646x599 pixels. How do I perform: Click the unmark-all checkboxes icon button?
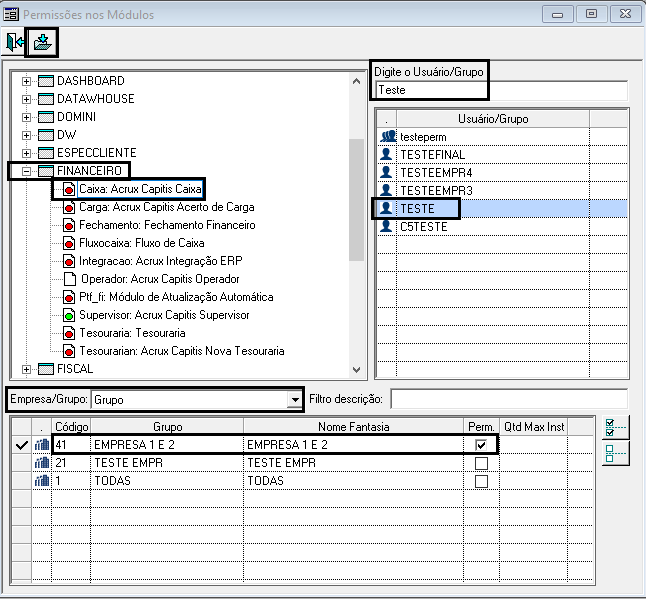pos(615,453)
